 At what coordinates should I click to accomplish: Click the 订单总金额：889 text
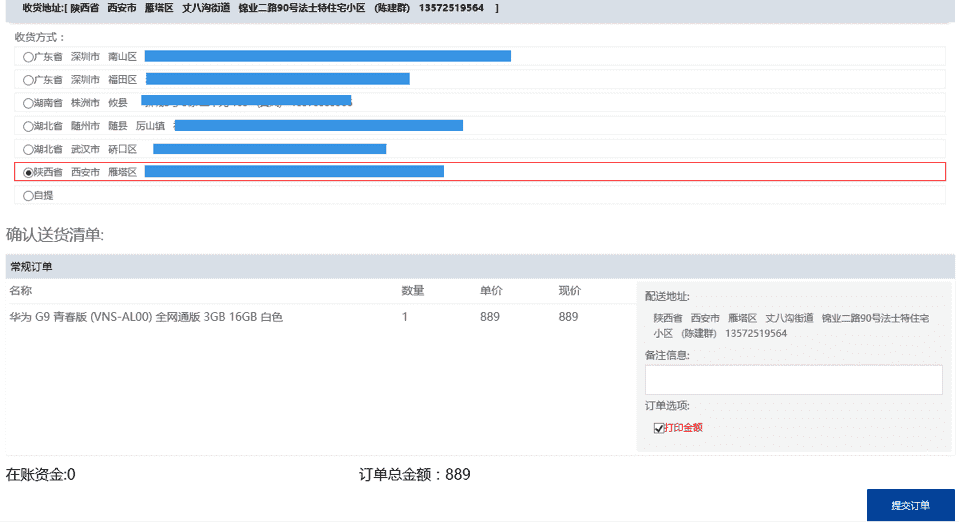click(415, 474)
